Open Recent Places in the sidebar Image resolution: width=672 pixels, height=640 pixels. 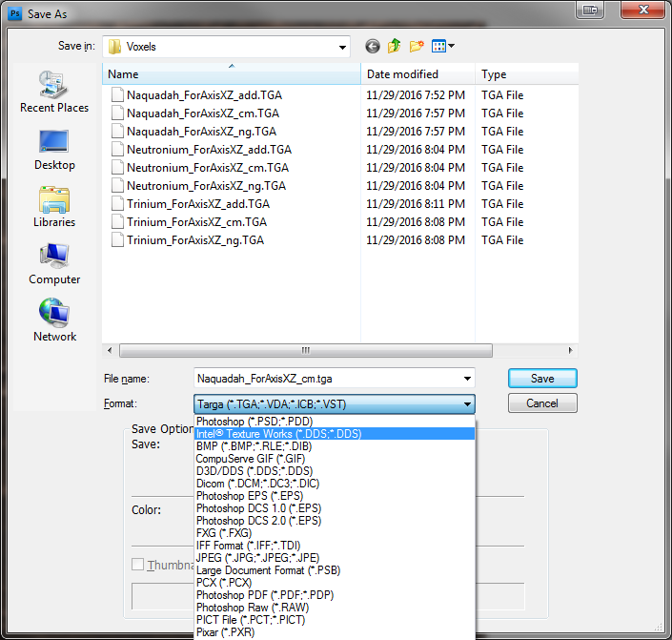tap(54, 92)
